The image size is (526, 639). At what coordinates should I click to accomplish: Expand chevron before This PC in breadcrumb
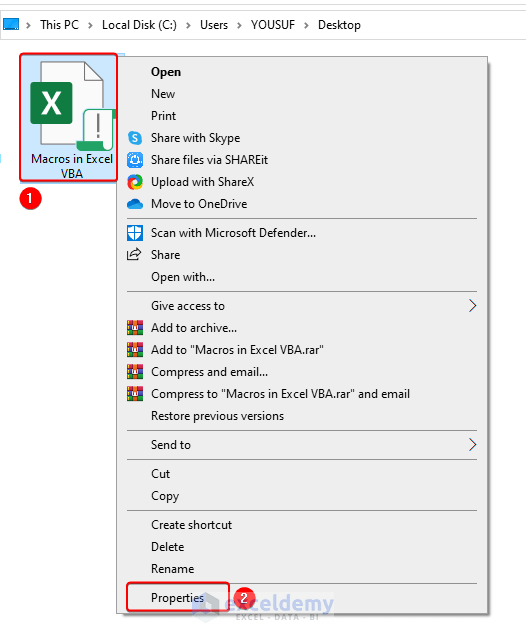click(x=29, y=26)
